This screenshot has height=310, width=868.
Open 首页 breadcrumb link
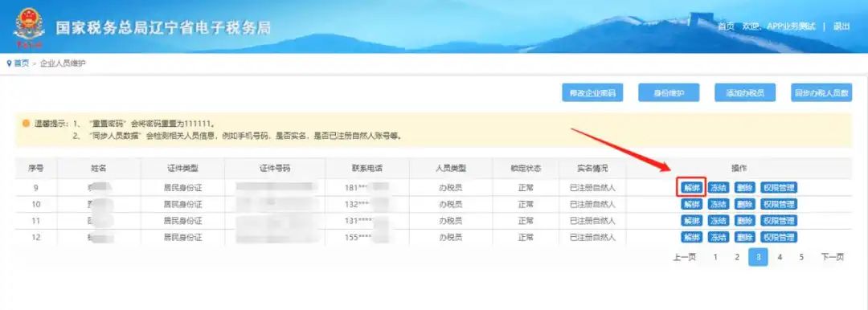click(x=22, y=63)
